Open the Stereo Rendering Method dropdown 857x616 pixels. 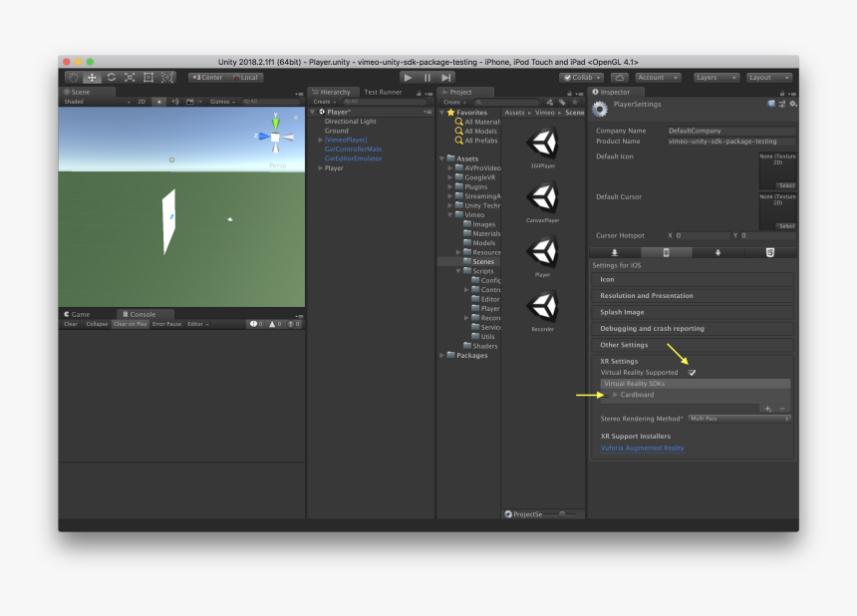coord(738,419)
